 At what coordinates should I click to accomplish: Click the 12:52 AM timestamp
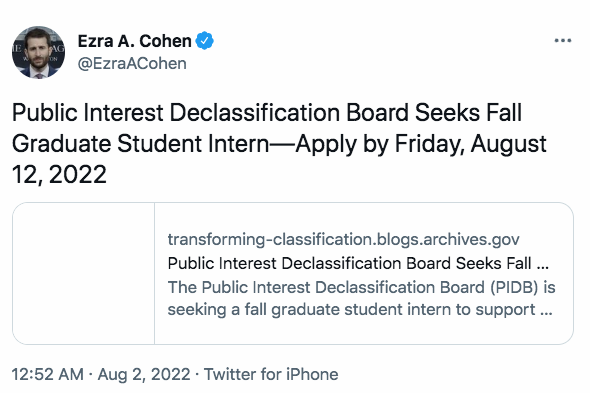click(x=48, y=374)
